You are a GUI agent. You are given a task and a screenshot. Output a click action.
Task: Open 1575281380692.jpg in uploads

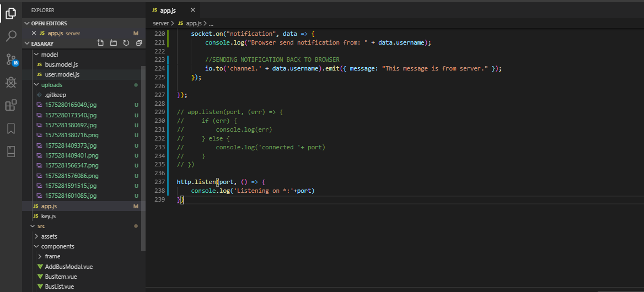coord(71,125)
